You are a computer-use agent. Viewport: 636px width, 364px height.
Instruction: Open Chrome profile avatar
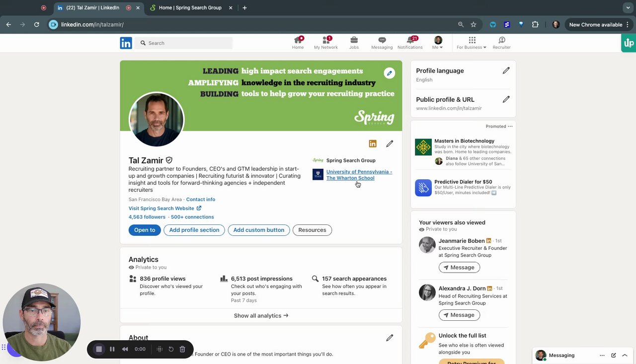tap(556, 24)
